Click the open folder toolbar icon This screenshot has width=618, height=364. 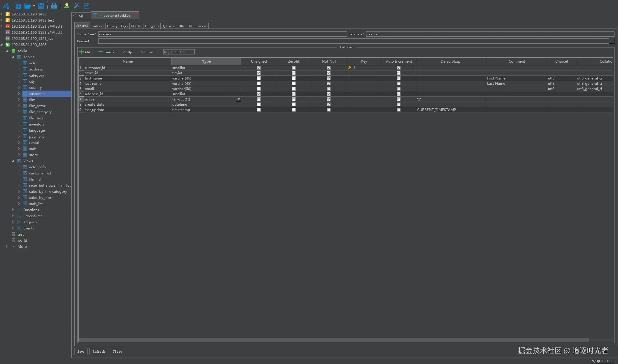click(27, 6)
